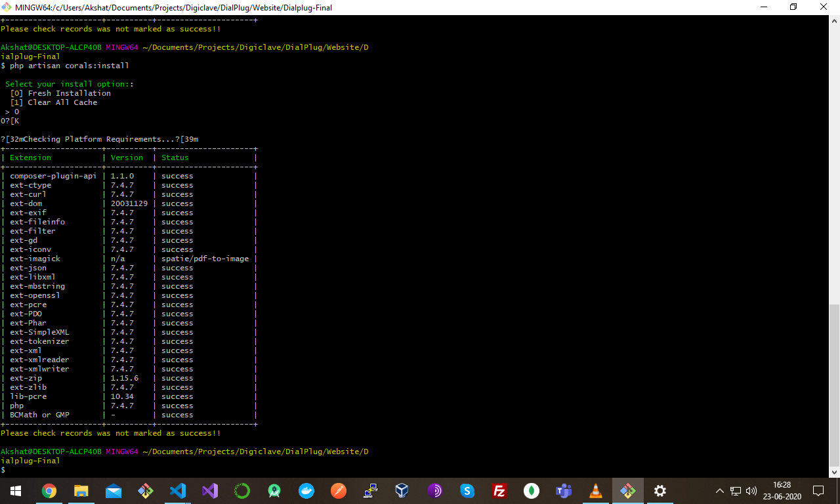Image resolution: width=840 pixels, height=504 pixels.
Task: Click the 'Version' column header
Action: 127,157
